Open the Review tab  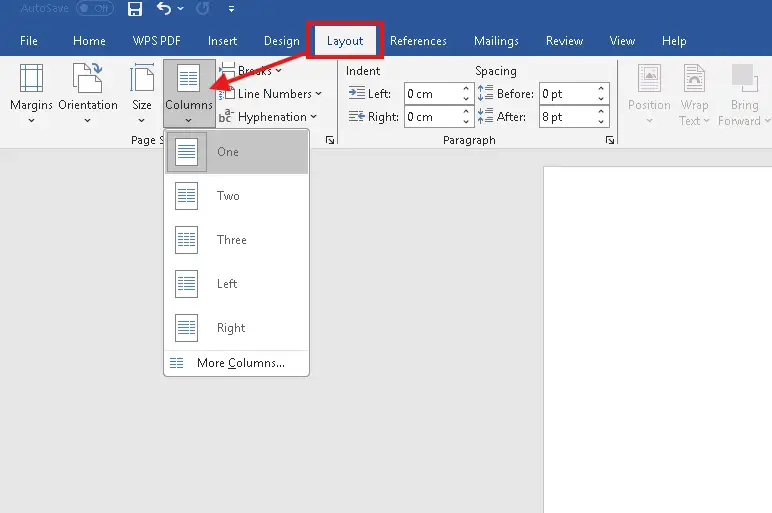[564, 41]
